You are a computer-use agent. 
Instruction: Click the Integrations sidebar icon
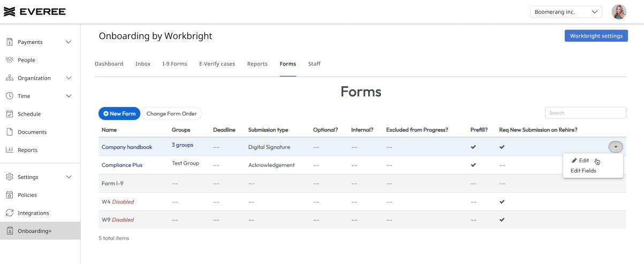pyautogui.click(x=10, y=213)
